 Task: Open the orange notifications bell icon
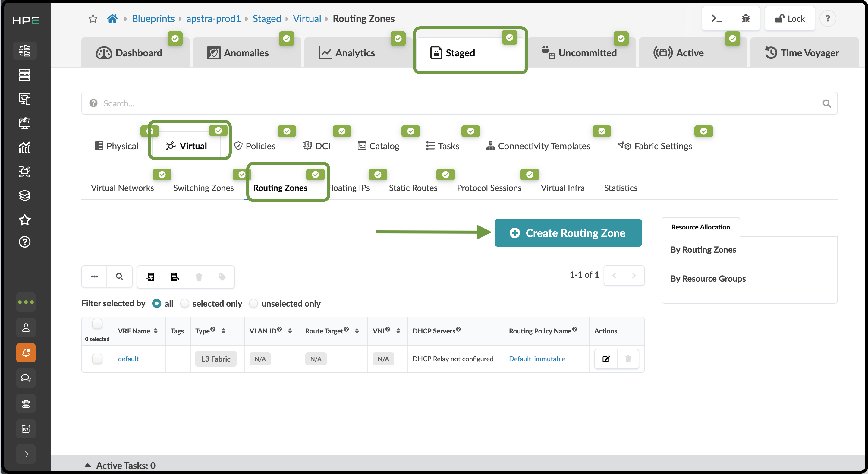[x=26, y=352]
